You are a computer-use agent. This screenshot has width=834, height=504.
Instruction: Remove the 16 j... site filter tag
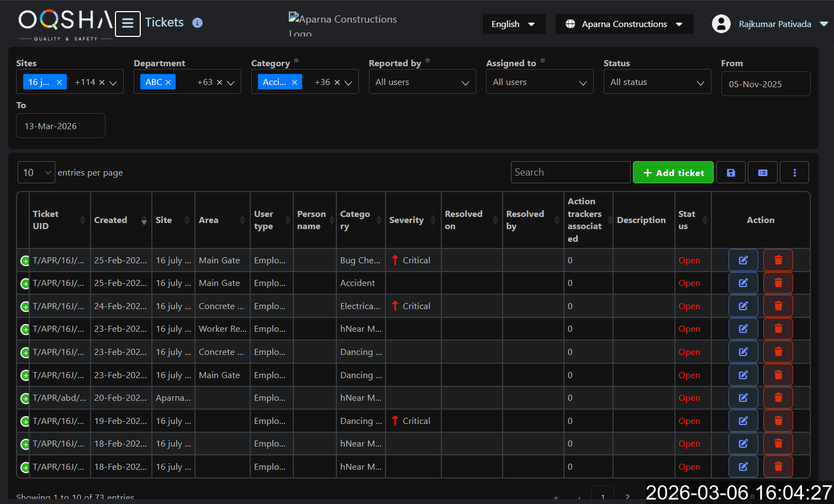point(59,82)
